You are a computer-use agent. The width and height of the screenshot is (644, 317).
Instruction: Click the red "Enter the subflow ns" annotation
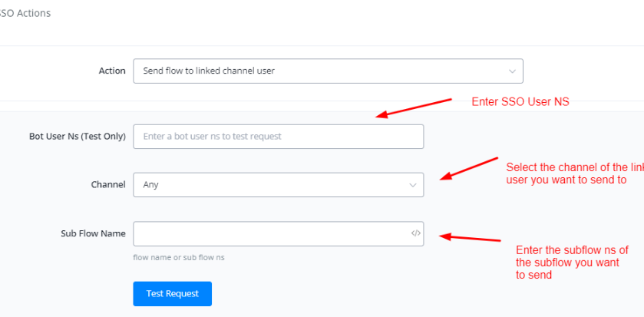(572, 262)
